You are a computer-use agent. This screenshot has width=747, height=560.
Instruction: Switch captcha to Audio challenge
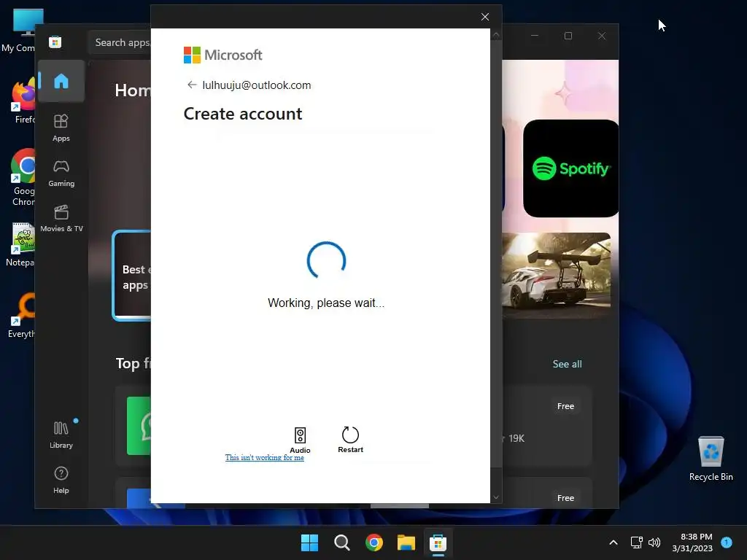click(x=300, y=440)
